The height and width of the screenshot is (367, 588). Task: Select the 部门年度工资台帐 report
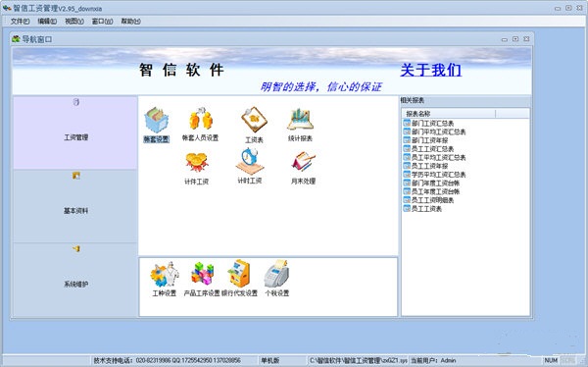[x=431, y=183]
